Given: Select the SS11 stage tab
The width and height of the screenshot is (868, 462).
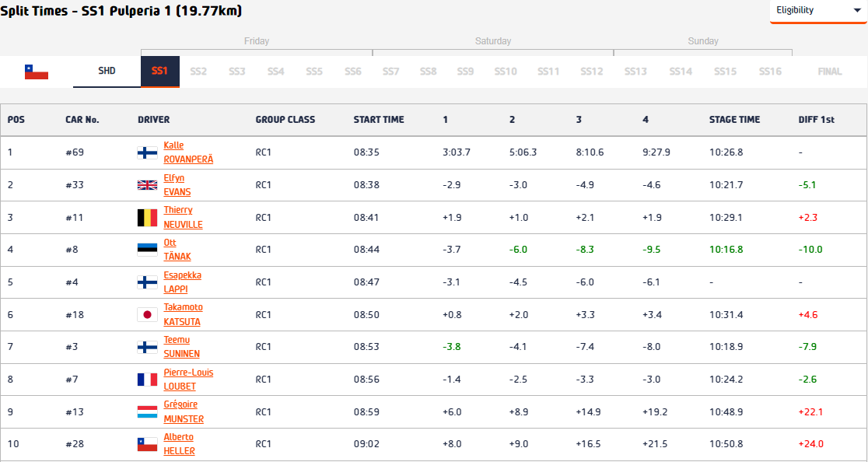Looking at the screenshot, I should point(548,72).
